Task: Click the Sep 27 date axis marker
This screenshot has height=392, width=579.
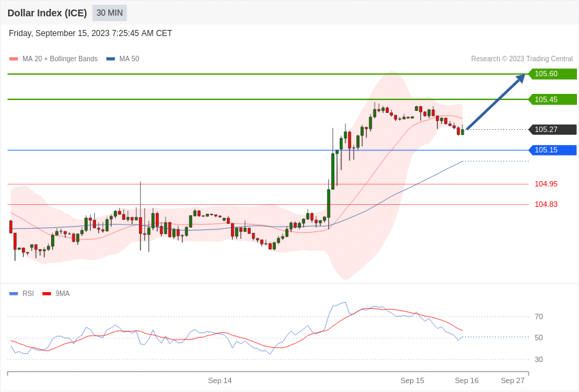Action: (512, 380)
